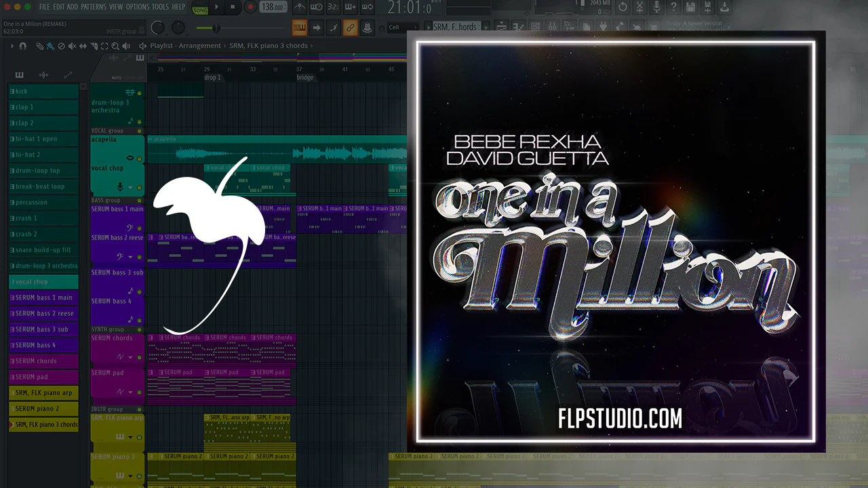Open the VIEW menu
The height and width of the screenshot is (488, 868).
coord(116,7)
